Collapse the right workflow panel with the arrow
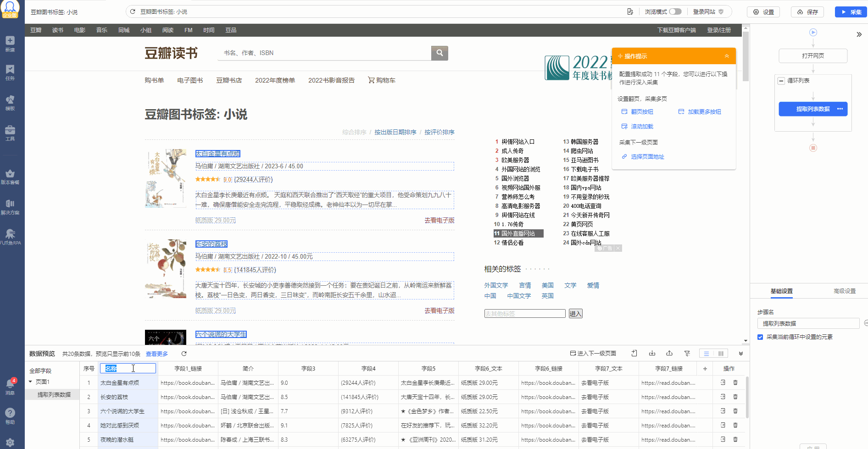This screenshot has height=449, width=868. [859, 34]
